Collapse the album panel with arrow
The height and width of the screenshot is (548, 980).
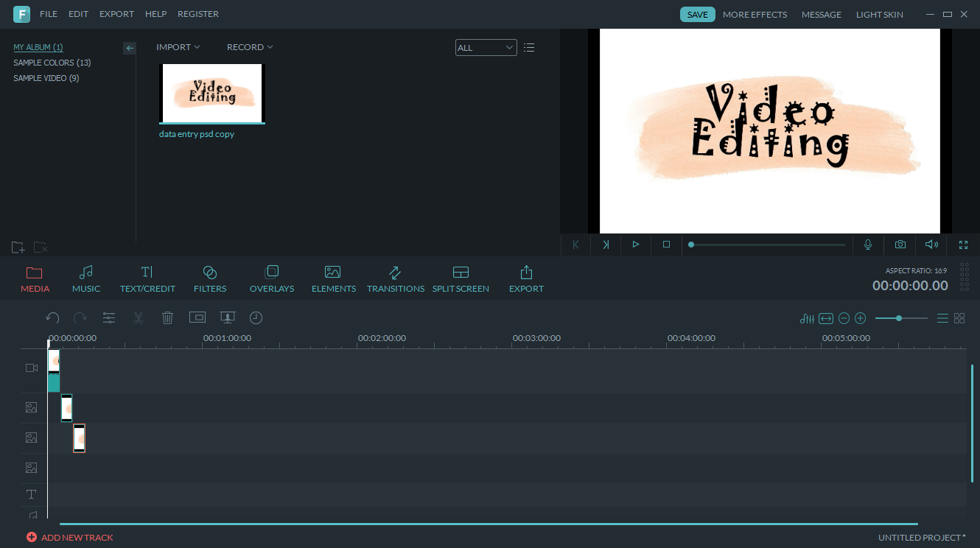(x=130, y=48)
